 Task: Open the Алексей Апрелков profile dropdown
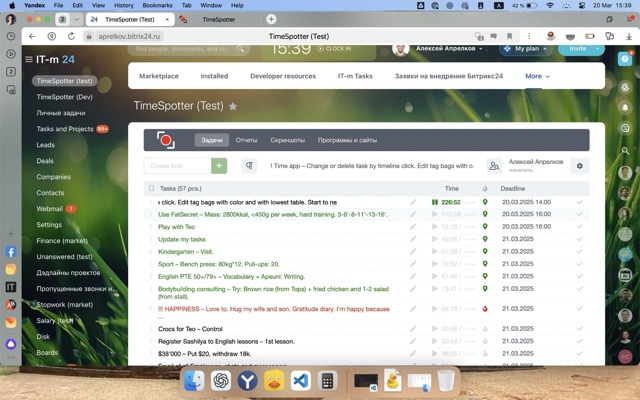(480, 48)
